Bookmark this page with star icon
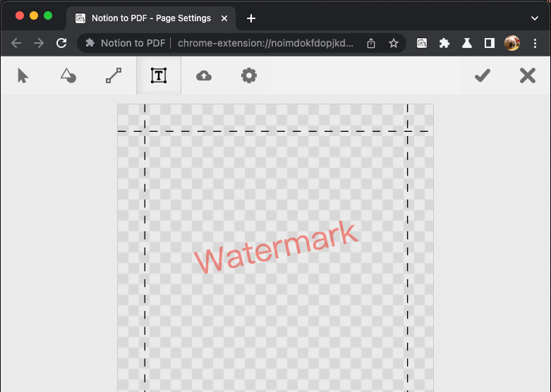The image size is (551, 392). click(394, 43)
